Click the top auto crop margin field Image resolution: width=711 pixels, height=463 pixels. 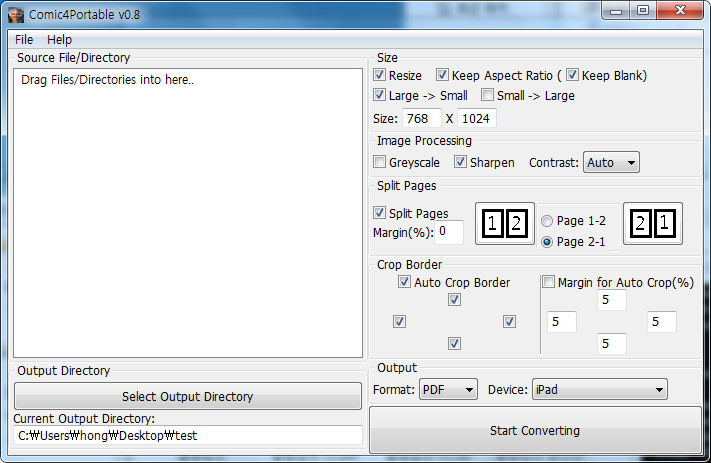(612, 300)
